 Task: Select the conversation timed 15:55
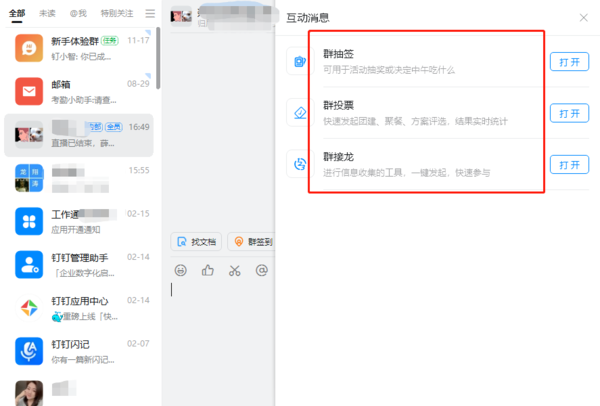pos(79,178)
